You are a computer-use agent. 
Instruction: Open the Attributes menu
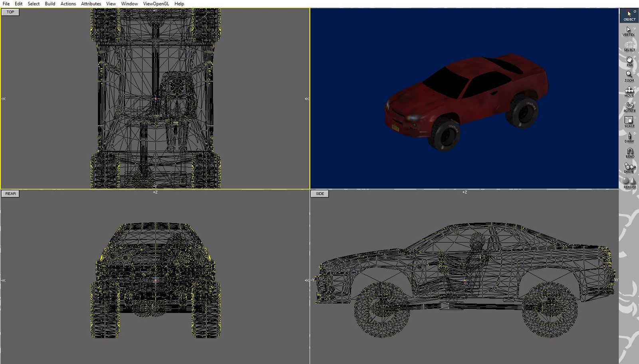(x=91, y=4)
